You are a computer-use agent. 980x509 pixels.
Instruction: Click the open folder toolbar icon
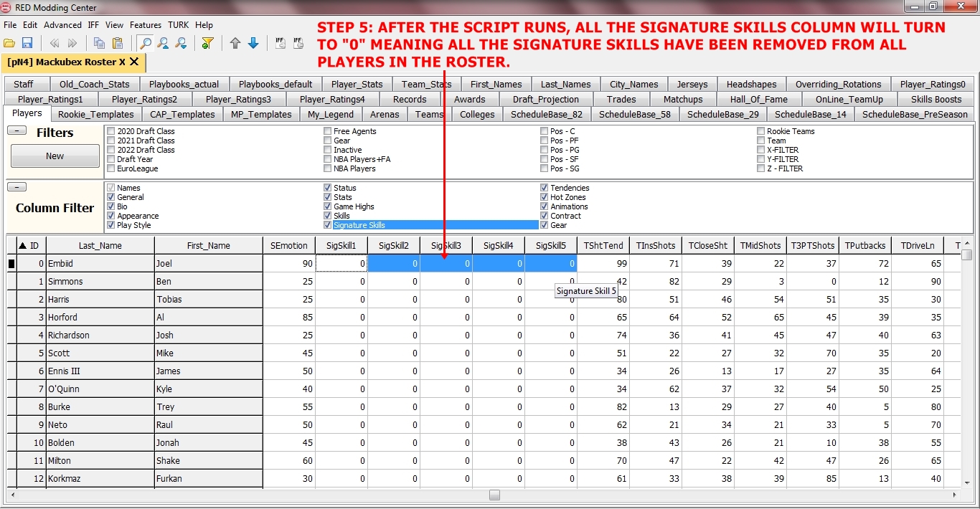[x=9, y=44]
